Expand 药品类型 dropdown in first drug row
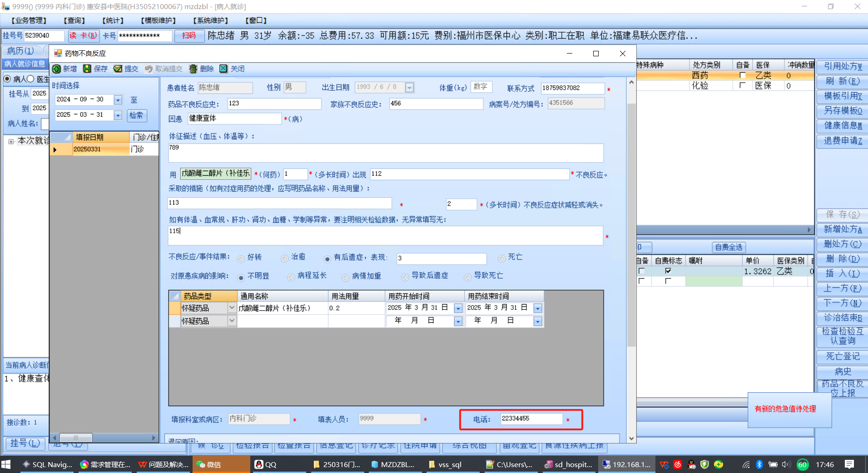This screenshot has width=868, height=473. 232,308
